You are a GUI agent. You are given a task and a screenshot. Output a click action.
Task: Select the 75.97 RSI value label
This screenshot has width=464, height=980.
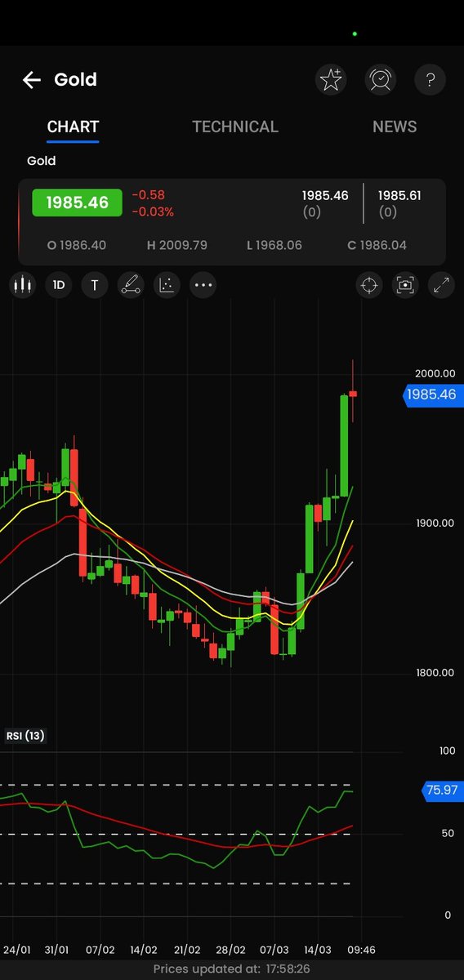442,790
